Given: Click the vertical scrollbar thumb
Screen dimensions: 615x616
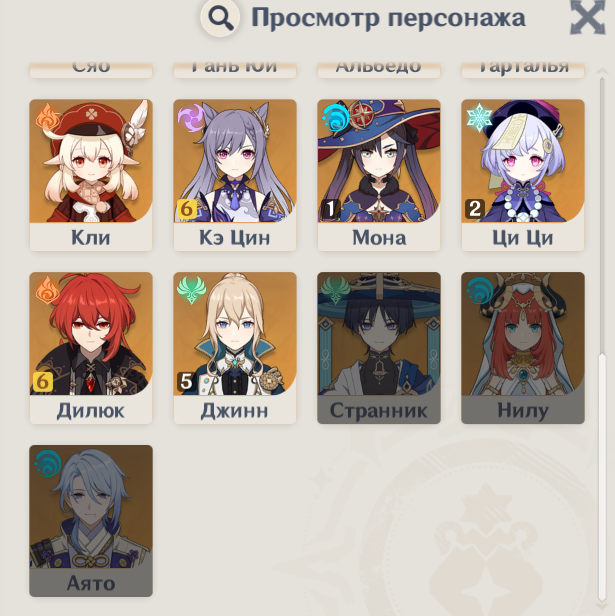Looking at the screenshot, I should 602,475.
